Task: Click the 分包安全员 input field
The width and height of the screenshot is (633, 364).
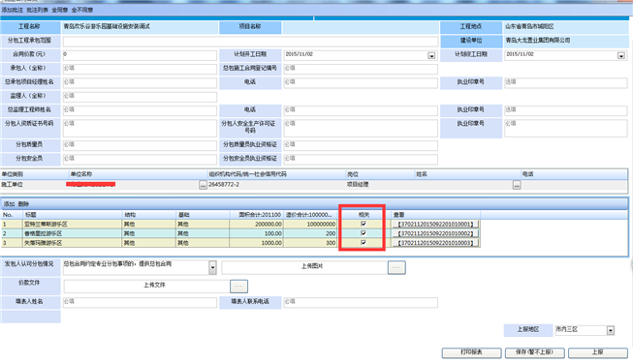Action: click(x=140, y=159)
